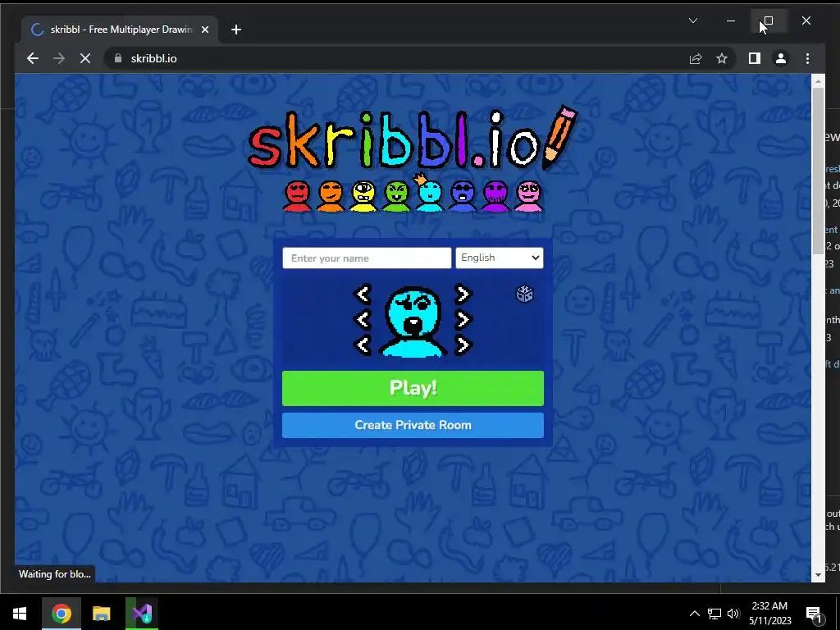This screenshot has width=840, height=630.
Task: Click the skribbl.io logo
Action: [413, 138]
